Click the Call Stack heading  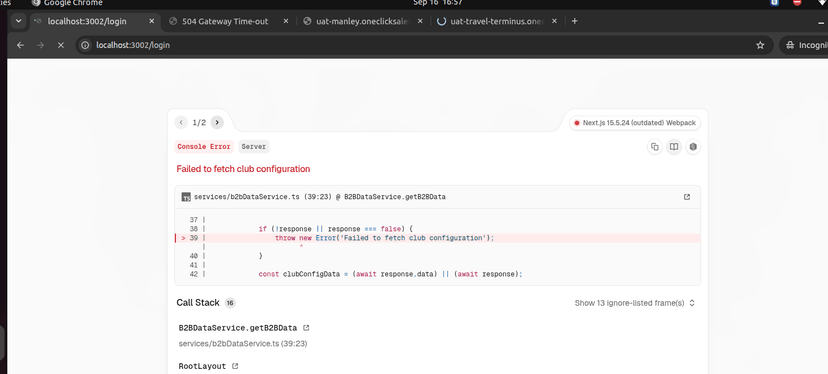[x=197, y=303]
